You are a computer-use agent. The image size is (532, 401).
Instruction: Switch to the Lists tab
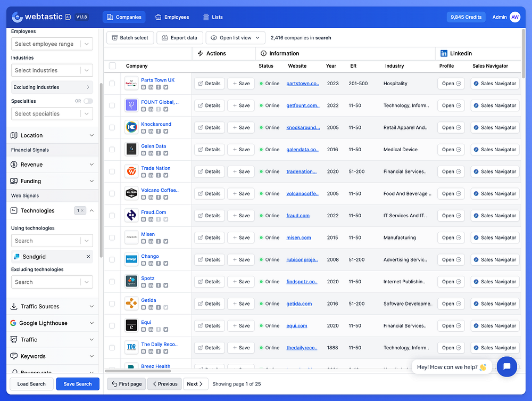[213, 17]
